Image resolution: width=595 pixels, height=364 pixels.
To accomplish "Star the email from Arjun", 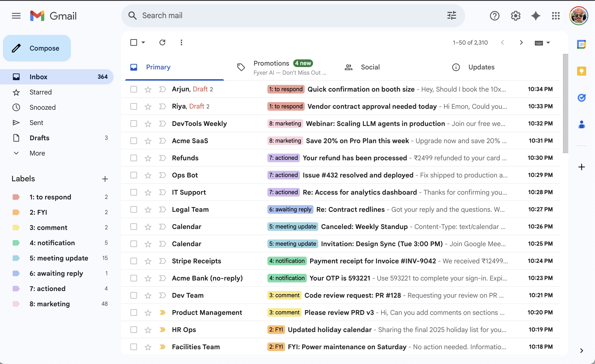I will click(x=148, y=89).
